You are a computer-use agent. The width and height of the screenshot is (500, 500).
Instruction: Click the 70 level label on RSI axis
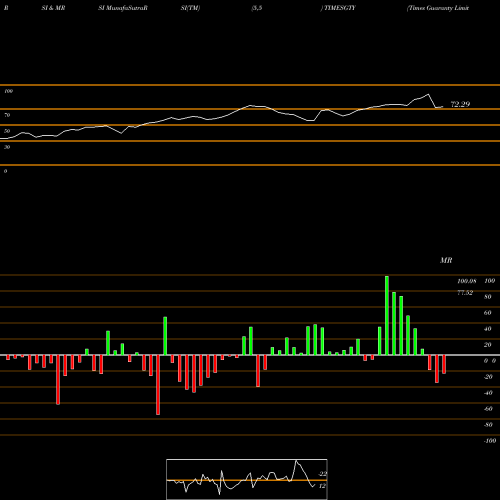coord(7,115)
